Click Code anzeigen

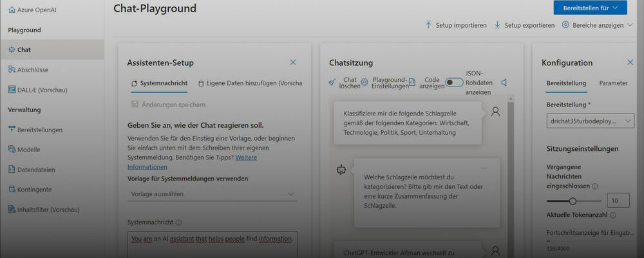coord(427,83)
